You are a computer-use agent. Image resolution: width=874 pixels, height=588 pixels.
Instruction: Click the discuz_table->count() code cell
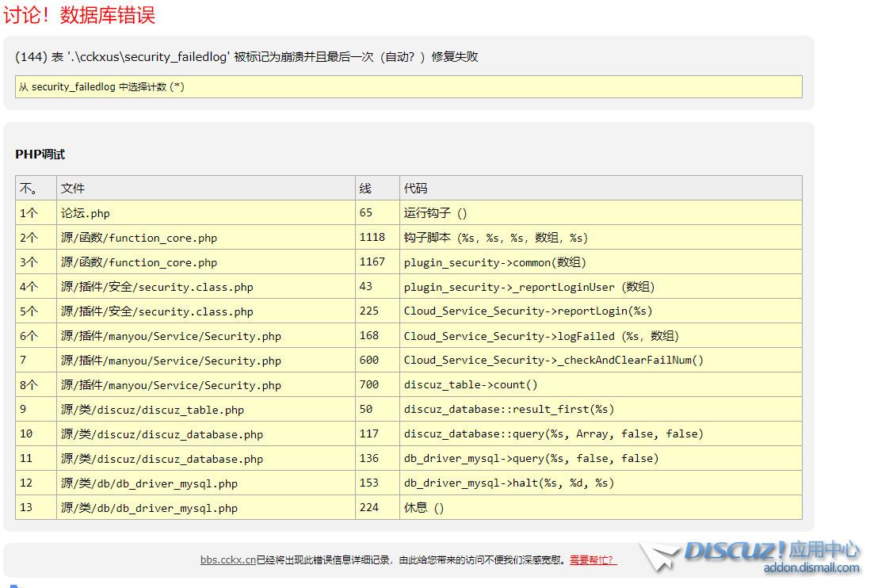click(x=471, y=385)
